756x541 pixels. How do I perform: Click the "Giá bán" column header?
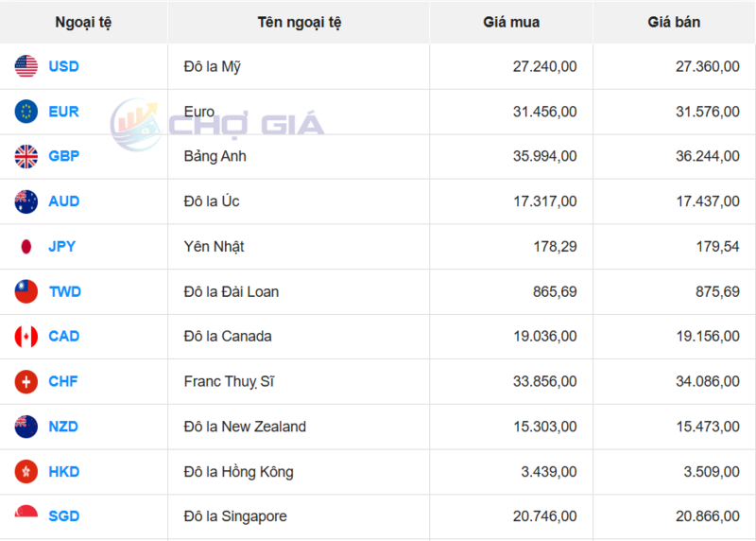pos(674,22)
